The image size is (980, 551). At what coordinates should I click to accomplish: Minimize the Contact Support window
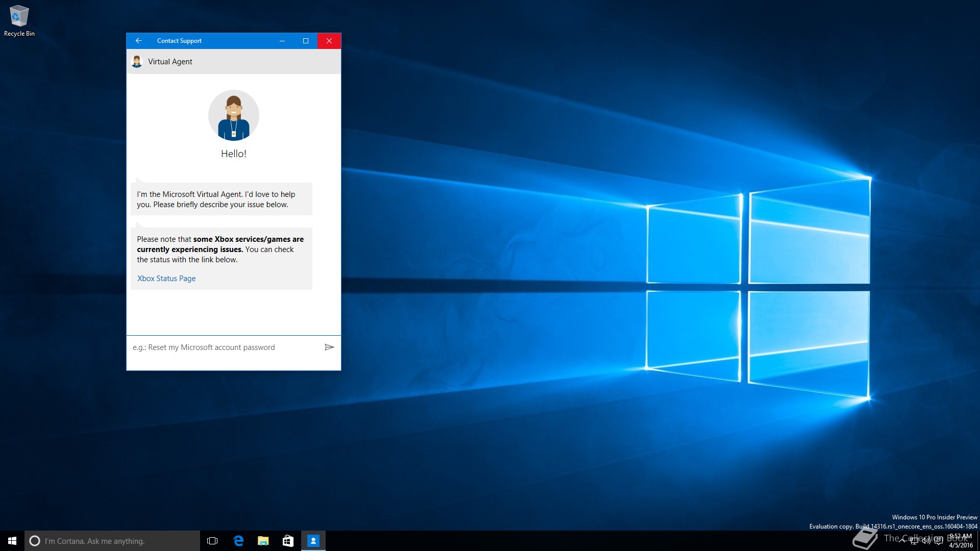click(282, 41)
